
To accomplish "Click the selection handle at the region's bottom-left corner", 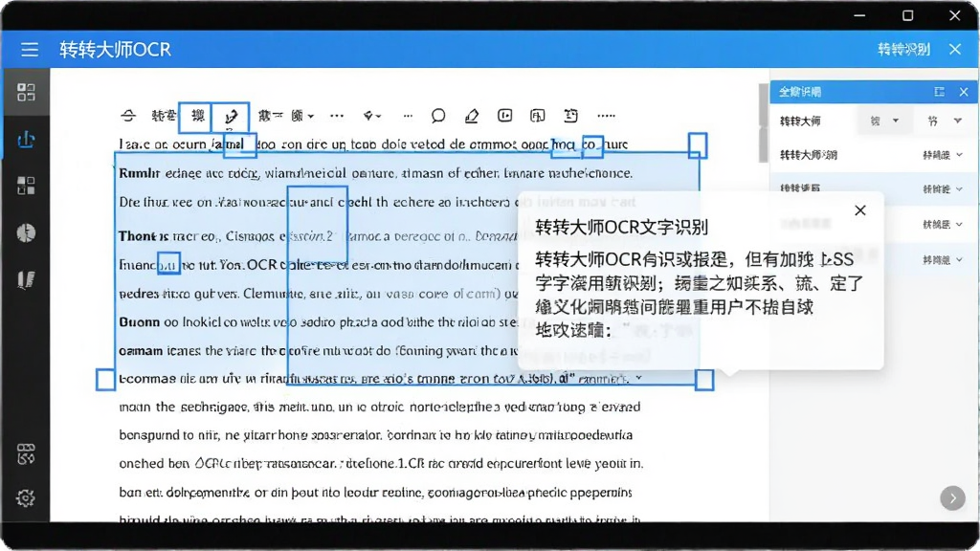I will [105, 379].
